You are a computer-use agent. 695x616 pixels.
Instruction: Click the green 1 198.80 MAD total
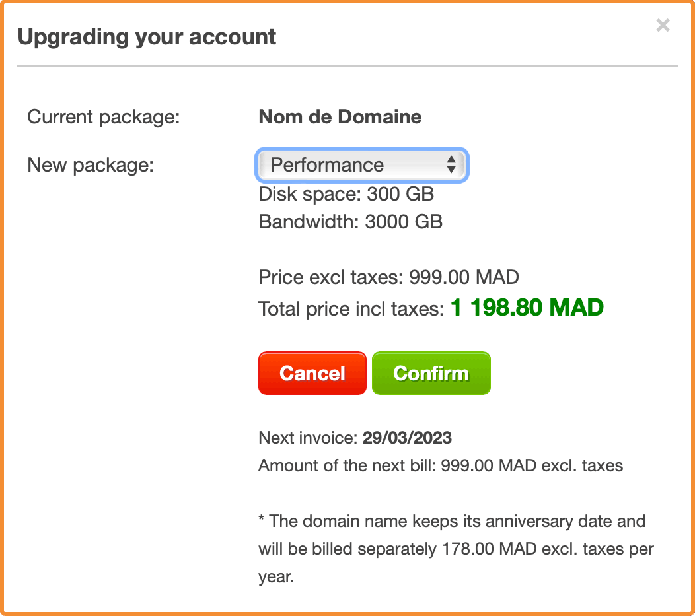527,307
